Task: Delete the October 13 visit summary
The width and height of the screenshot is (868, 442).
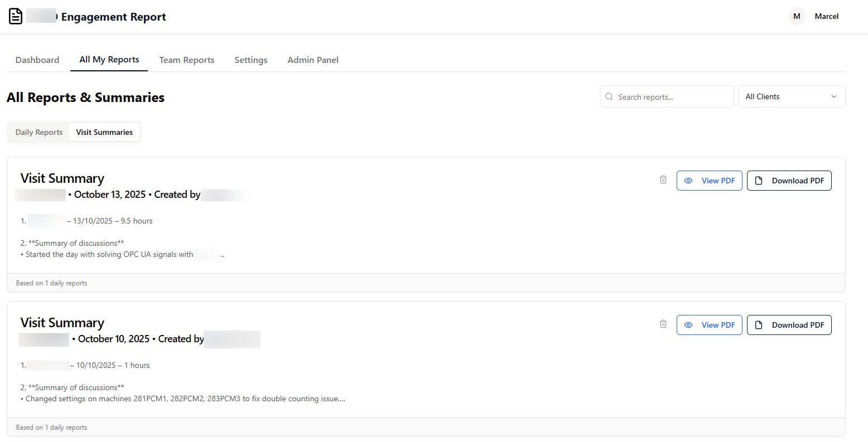Action: coord(663,180)
